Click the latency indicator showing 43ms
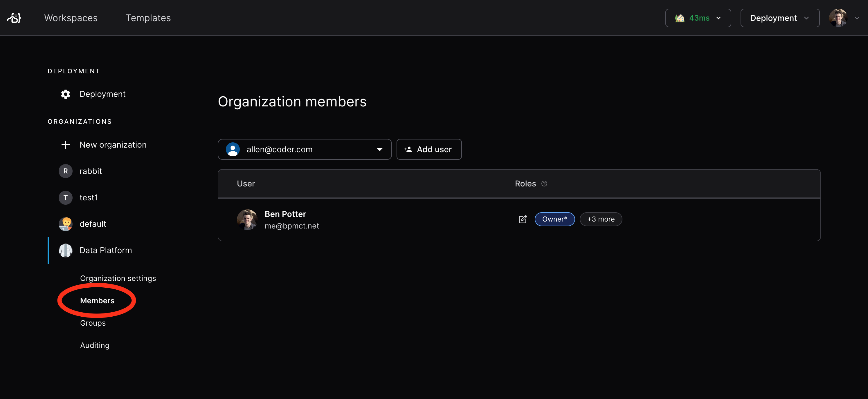The width and height of the screenshot is (868, 399). pos(698,18)
